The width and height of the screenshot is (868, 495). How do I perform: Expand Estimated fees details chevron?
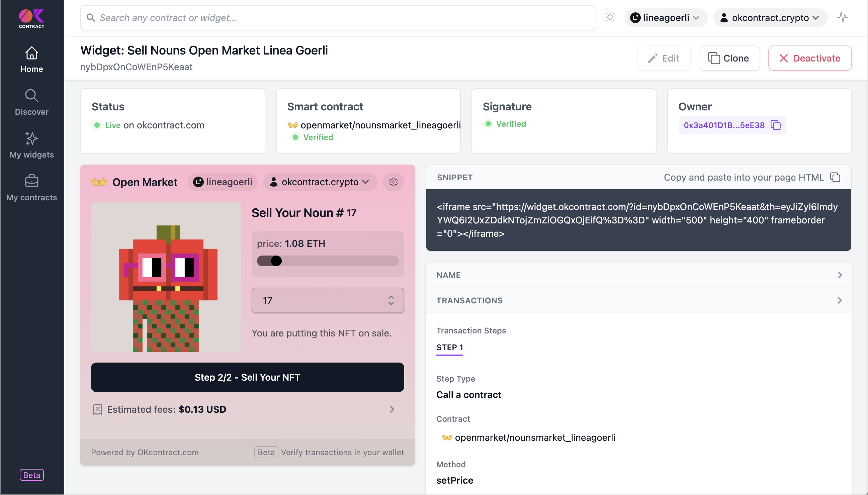(392, 409)
